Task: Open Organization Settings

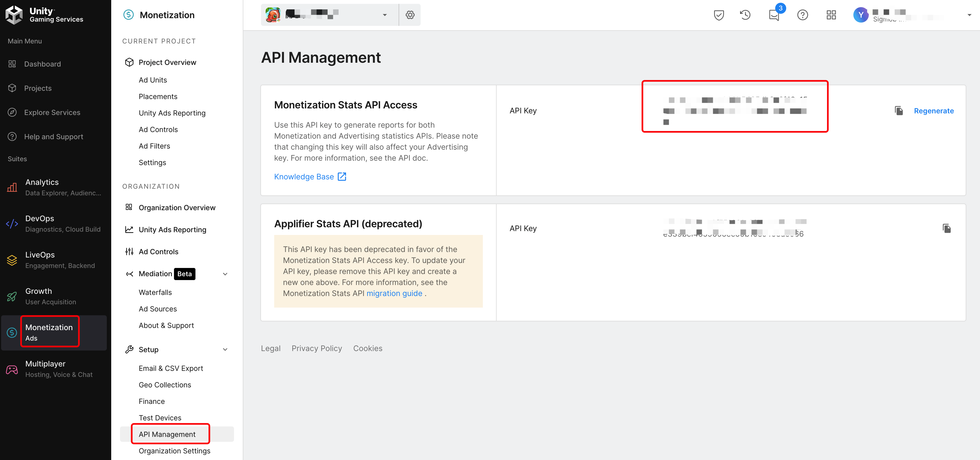Action: click(174, 451)
